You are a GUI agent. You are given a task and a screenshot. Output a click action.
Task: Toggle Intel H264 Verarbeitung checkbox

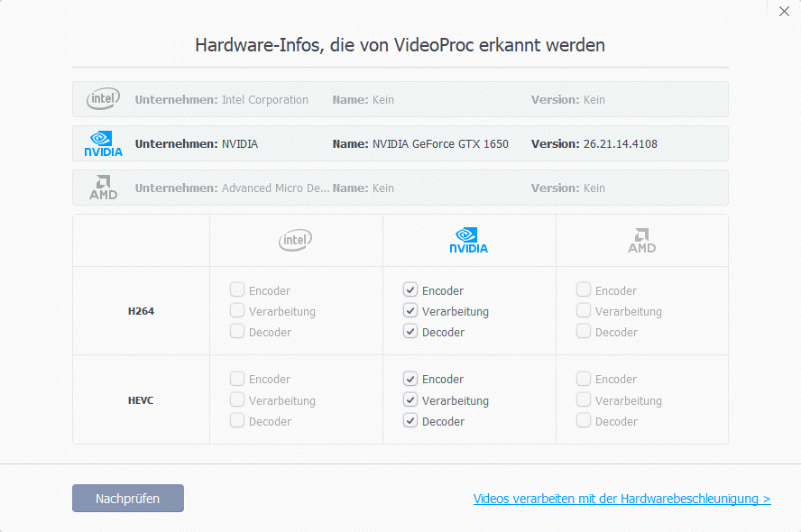click(237, 310)
